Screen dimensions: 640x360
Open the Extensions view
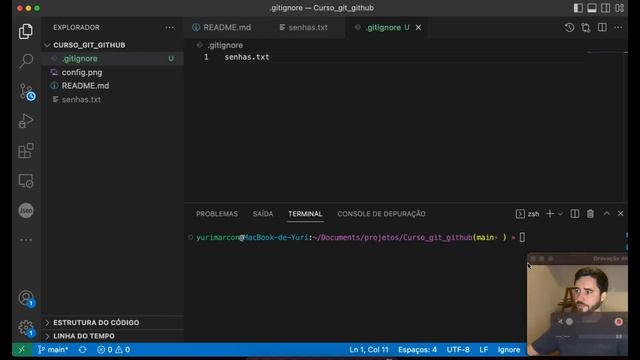[26, 151]
